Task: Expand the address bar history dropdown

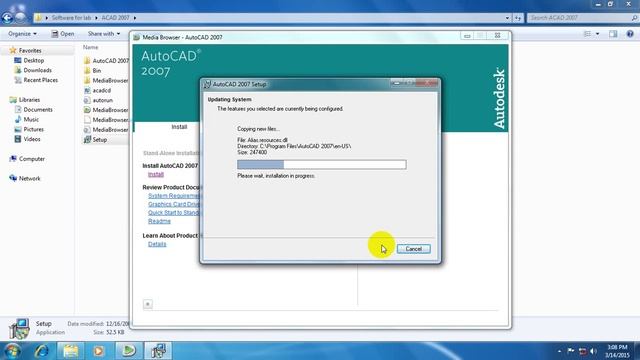Action: (507, 18)
